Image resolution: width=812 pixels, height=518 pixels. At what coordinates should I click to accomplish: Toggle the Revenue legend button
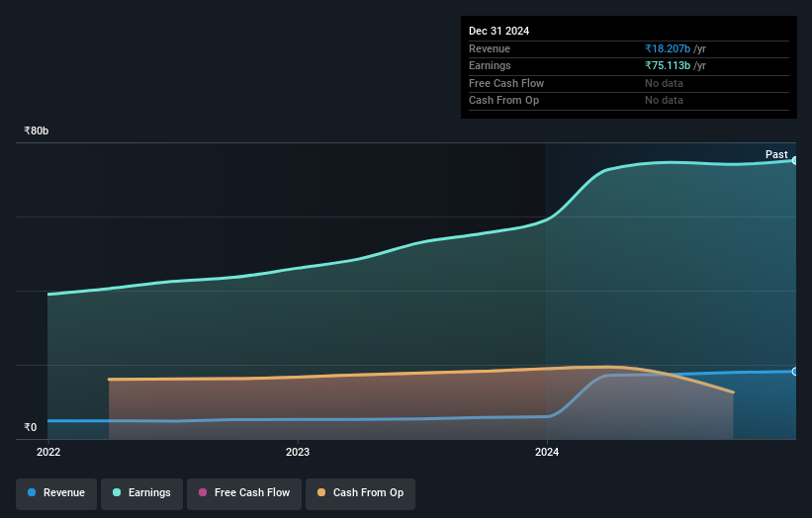pos(56,493)
